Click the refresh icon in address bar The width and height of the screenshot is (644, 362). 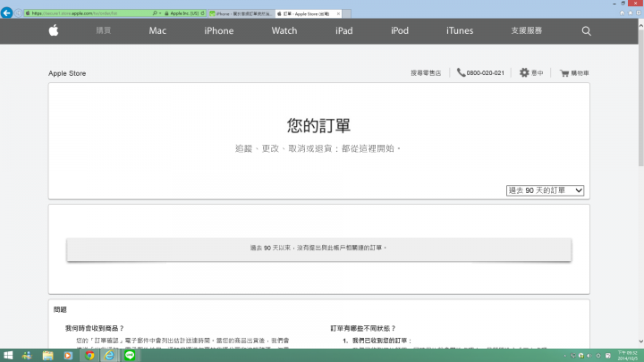pyautogui.click(x=202, y=13)
